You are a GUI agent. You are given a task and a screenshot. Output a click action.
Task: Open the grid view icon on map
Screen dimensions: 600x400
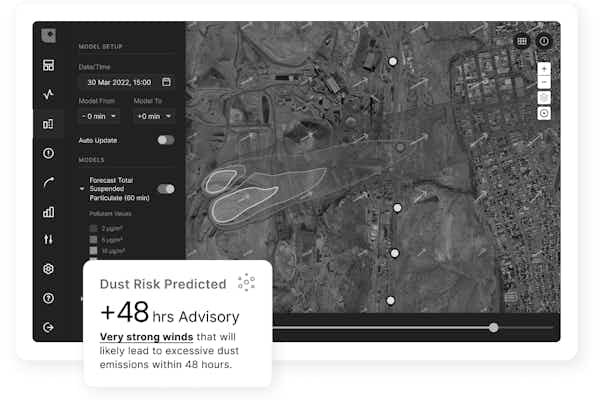pos(521,41)
